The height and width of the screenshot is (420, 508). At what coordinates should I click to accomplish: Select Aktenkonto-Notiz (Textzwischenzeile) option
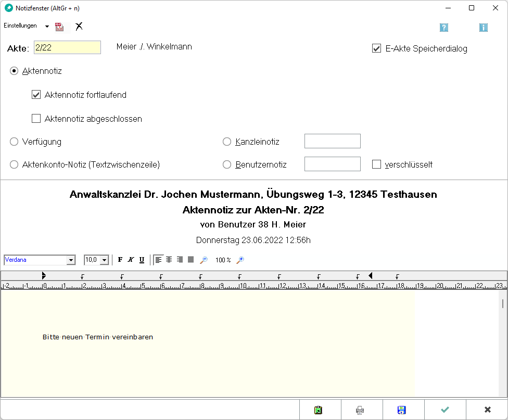click(x=14, y=164)
